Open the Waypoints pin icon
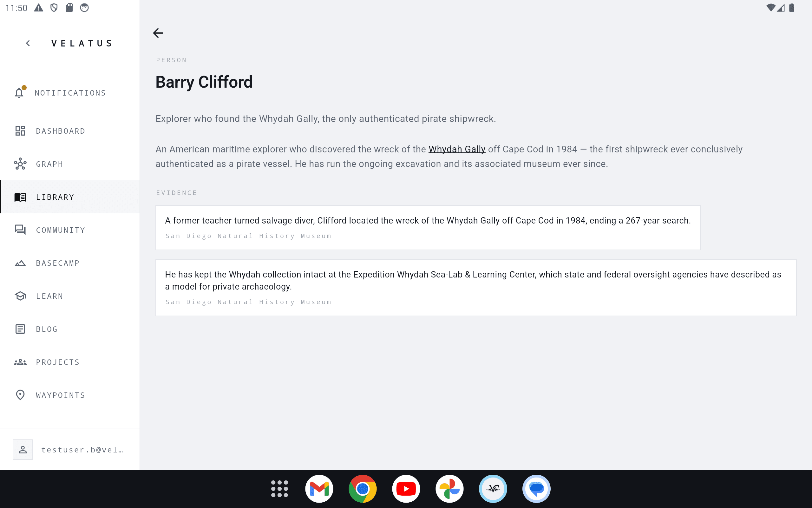812x508 pixels. click(20, 395)
